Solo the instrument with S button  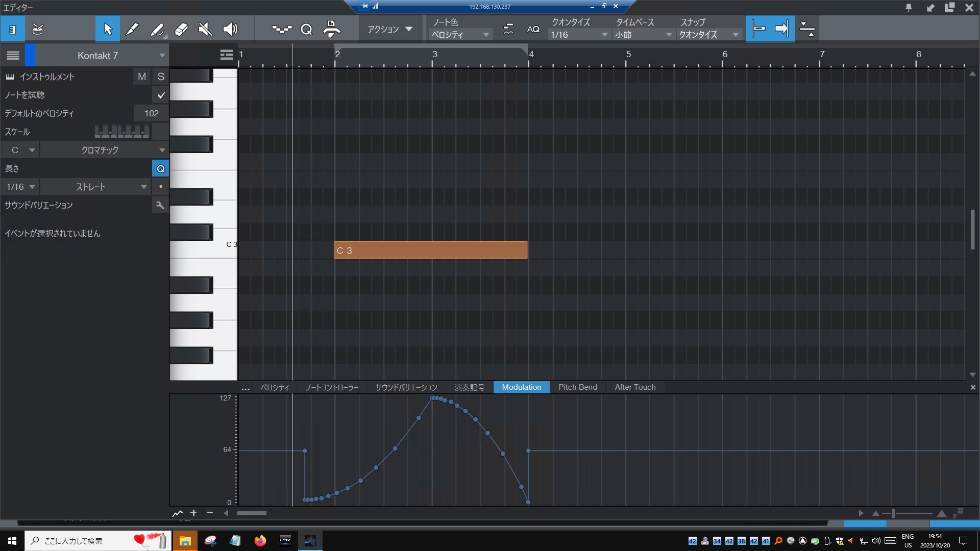(161, 77)
